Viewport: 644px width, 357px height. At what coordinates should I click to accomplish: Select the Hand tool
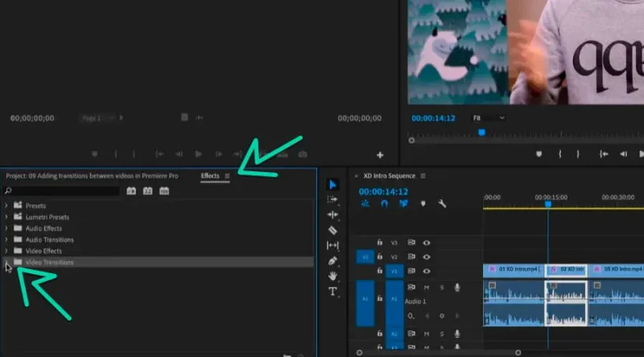tap(332, 276)
